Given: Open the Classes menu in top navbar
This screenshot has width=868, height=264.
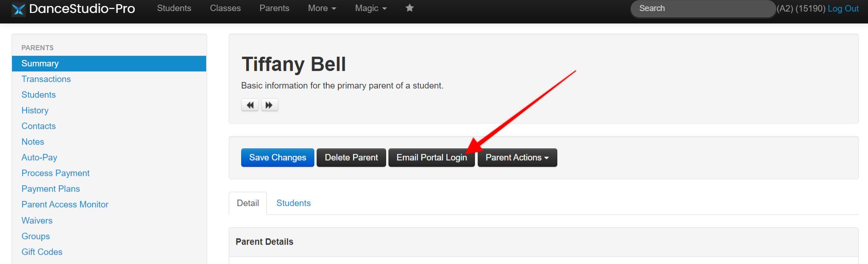Looking at the screenshot, I should tap(225, 8).
